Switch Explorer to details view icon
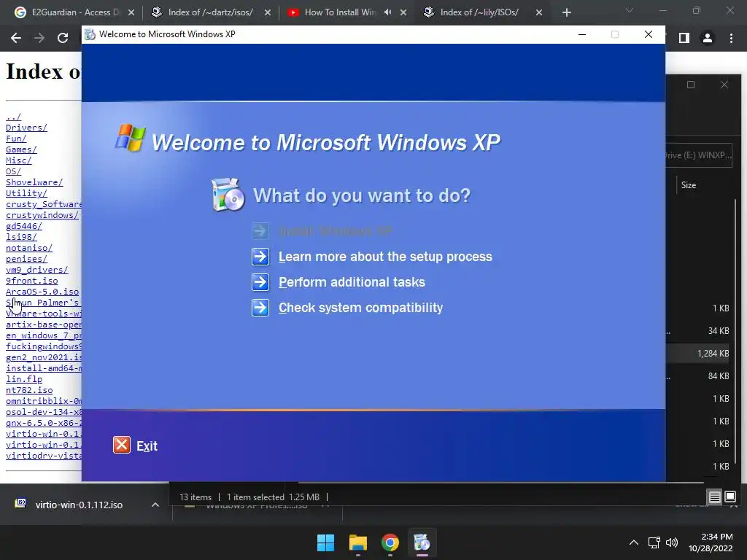Screen dimensions: 747x560 (x=715, y=497)
